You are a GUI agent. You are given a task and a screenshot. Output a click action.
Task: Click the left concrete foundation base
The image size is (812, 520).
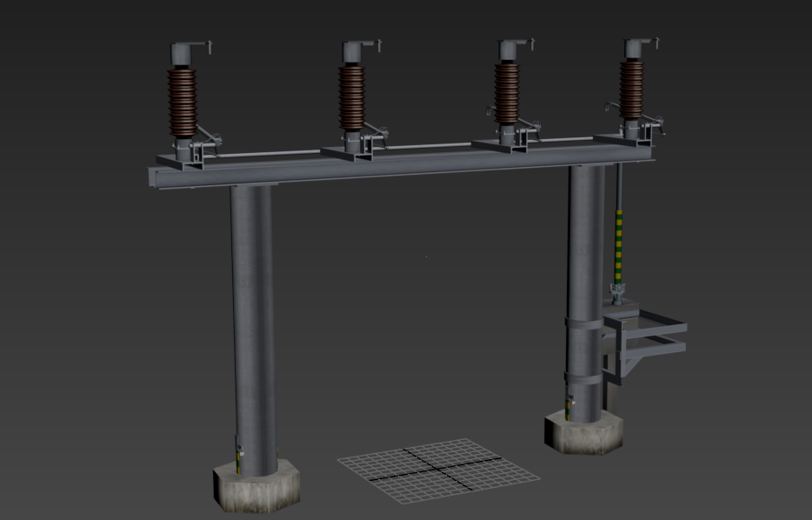click(x=257, y=487)
